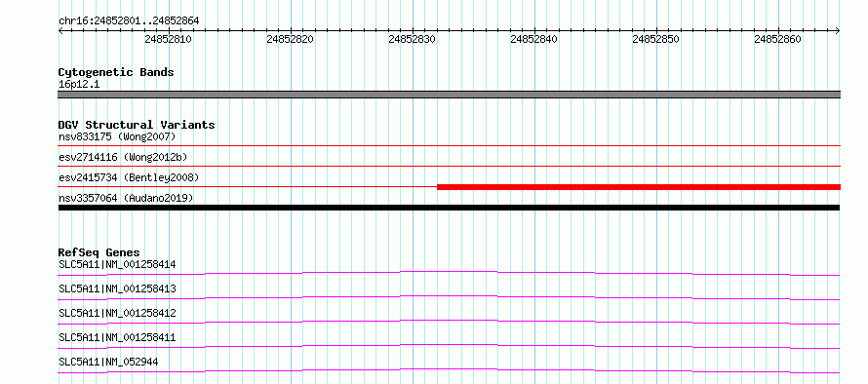Select variant esv2415734 (Bentley2008) label

tap(129, 177)
